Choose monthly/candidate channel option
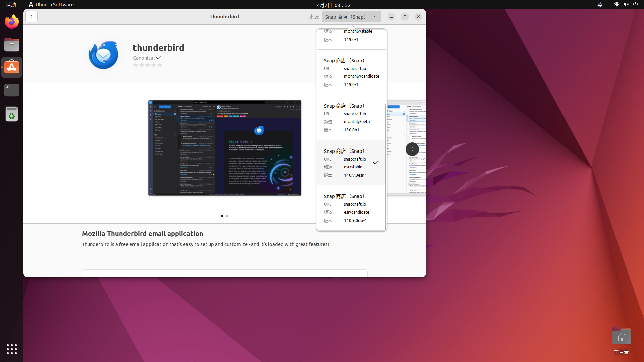Screen dimensions: 644x362 tap(351, 72)
